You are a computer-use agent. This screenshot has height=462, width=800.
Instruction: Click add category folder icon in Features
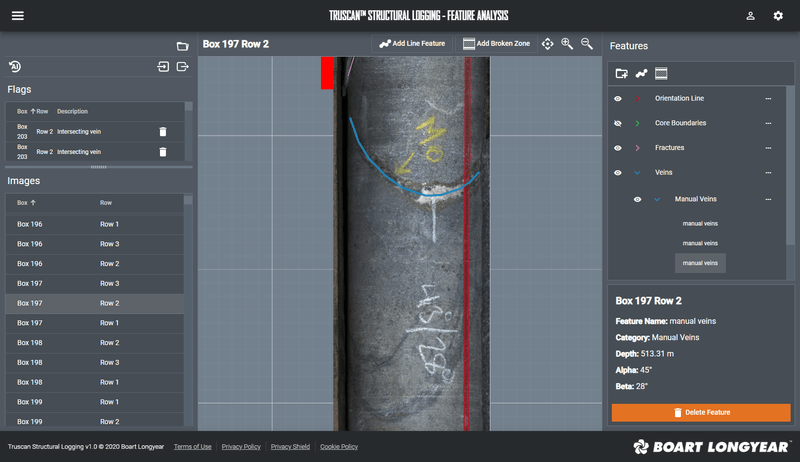tap(621, 74)
